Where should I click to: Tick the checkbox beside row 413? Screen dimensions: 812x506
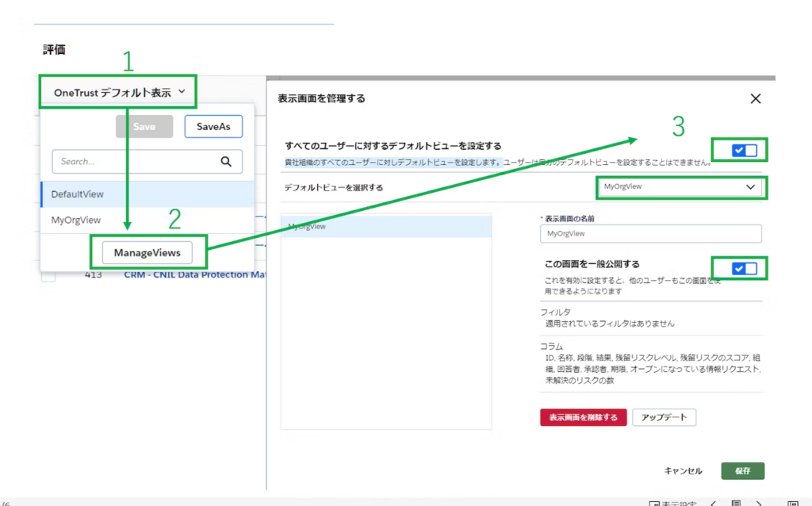coord(48,275)
